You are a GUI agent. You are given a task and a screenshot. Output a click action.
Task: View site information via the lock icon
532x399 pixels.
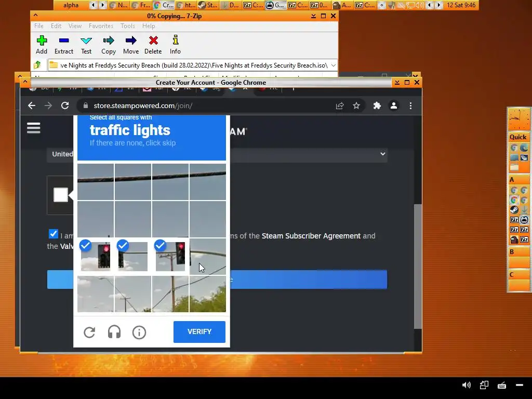pyautogui.click(x=86, y=105)
